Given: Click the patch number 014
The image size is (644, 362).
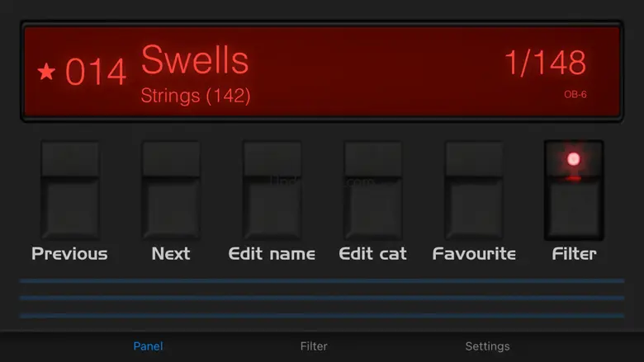Looking at the screenshot, I should coord(96,72).
